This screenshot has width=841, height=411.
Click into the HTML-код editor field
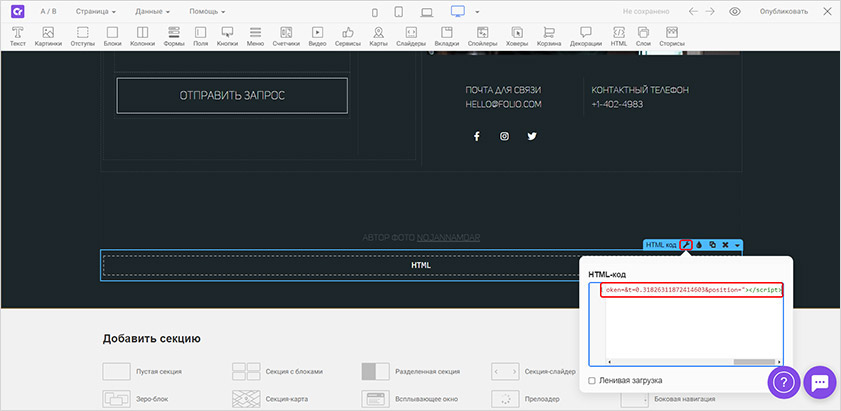click(x=686, y=324)
